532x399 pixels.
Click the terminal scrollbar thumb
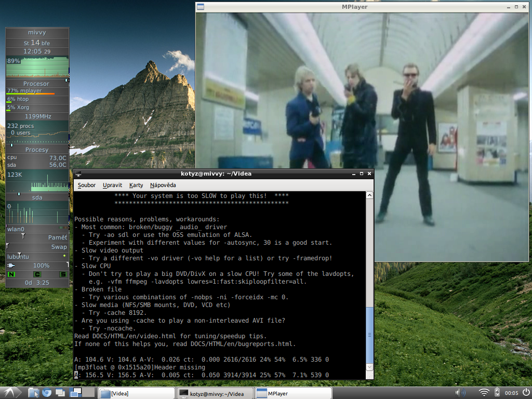(369, 335)
